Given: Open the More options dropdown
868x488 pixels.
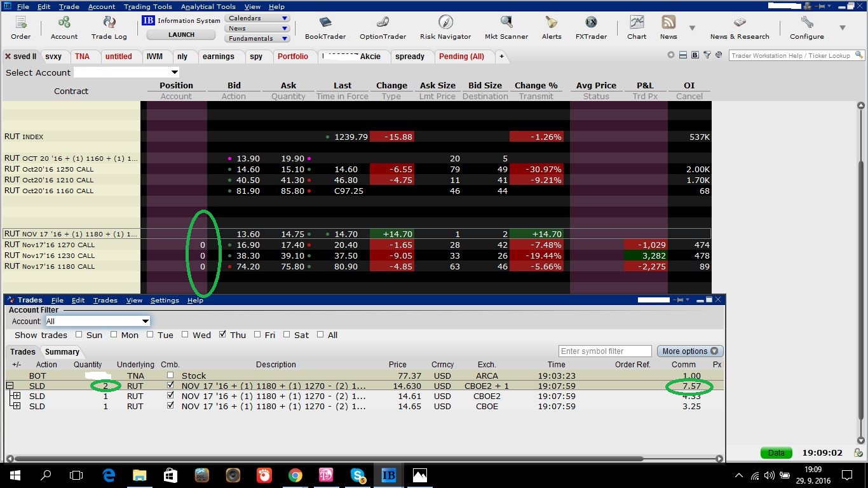Looking at the screenshot, I should (690, 351).
